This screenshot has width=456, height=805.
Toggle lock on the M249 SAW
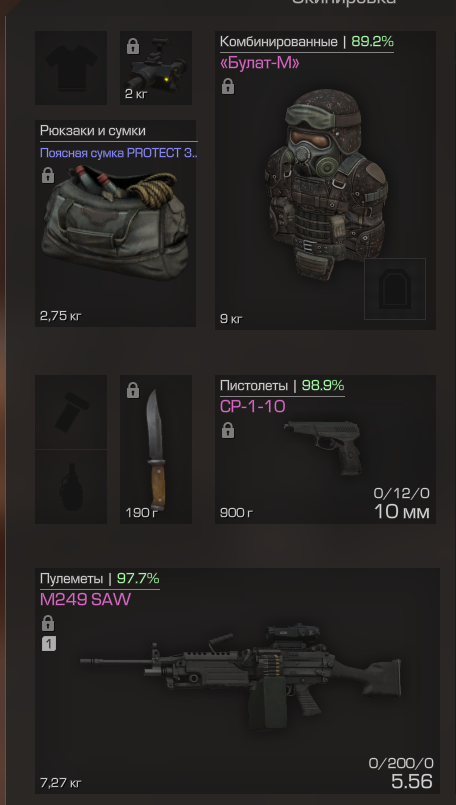click(48, 623)
